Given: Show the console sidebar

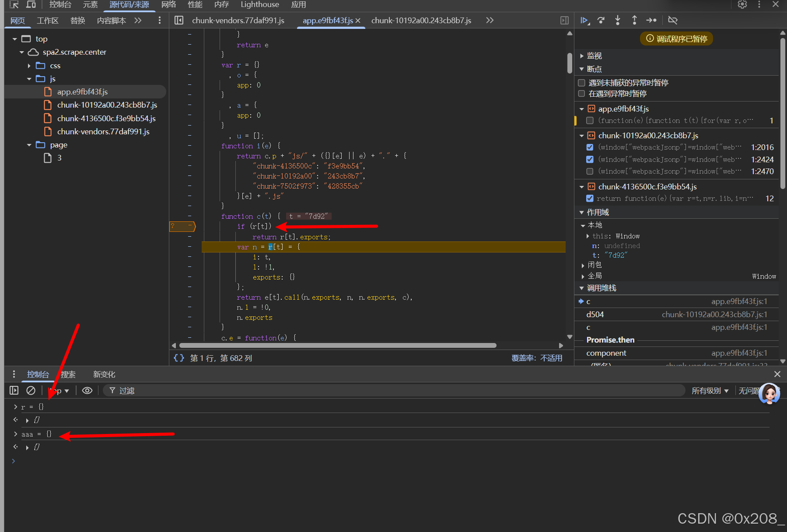Looking at the screenshot, I should coord(14,390).
